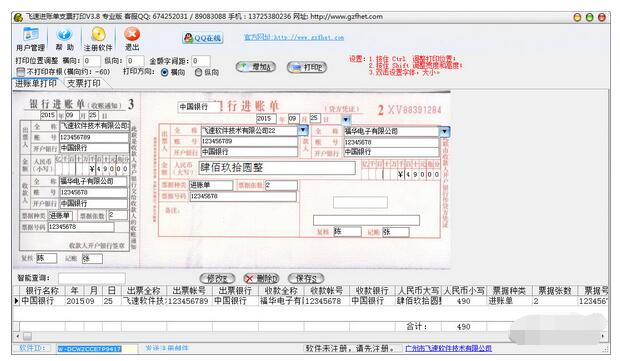This screenshot has height=361, width=620.
Task: Click the 智能查询 search input field
Action: coord(92,278)
